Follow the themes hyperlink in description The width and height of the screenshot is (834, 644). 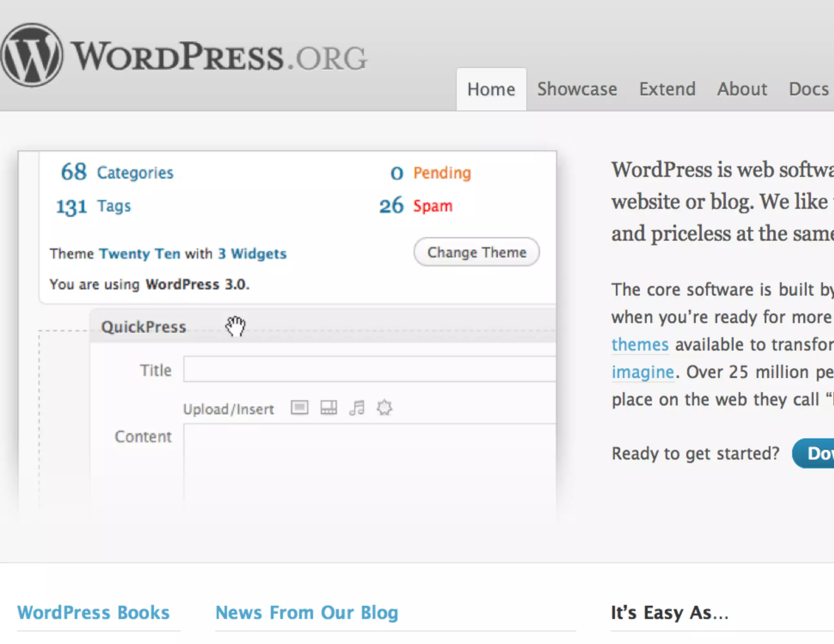click(x=640, y=345)
